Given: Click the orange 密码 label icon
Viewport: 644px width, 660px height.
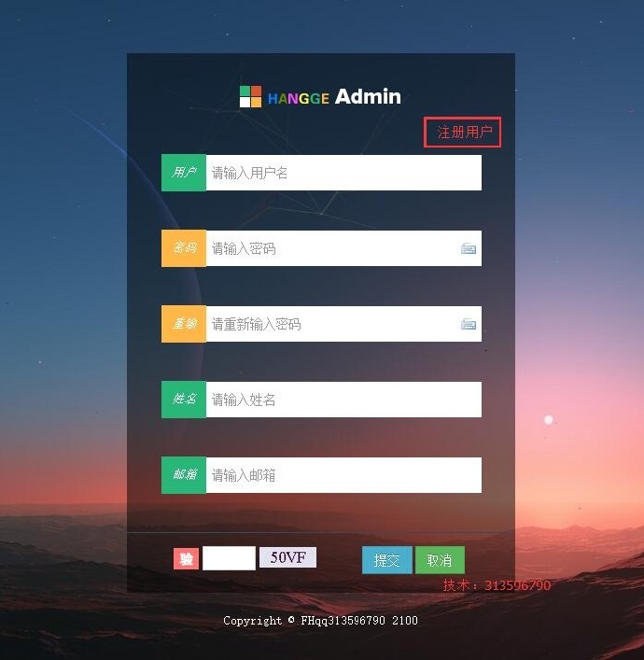Looking at the screenshot, I should (184, 248).
